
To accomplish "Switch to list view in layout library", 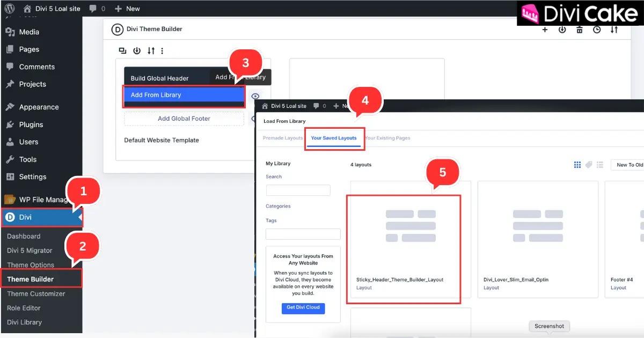I will click(600, 165).
